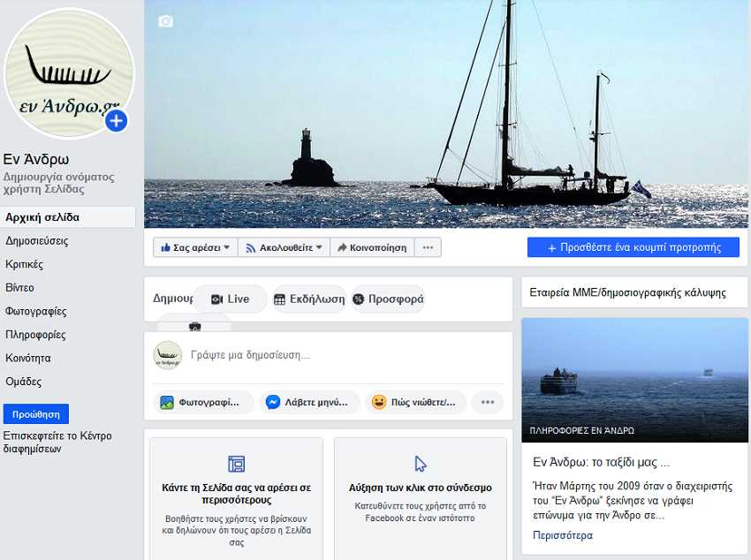Open the Κριτικές sidebar item
This screenshot has height=560, width=751.
[25, 264]
